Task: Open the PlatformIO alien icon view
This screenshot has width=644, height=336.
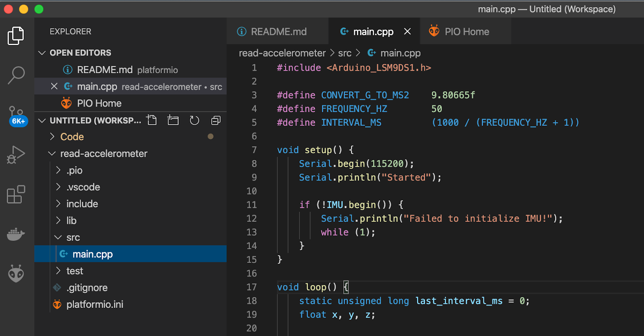Action: pos(16,274)
